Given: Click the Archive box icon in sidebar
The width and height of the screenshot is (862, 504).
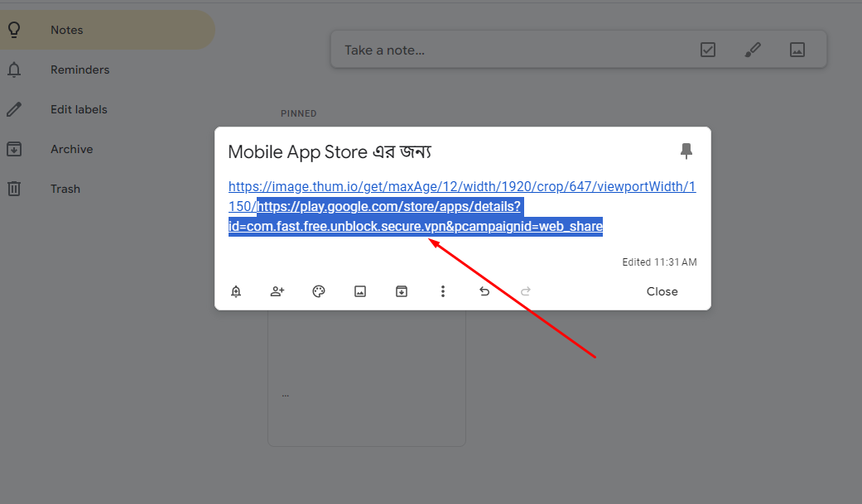Looking at the screenshot, I should [14, 149].
